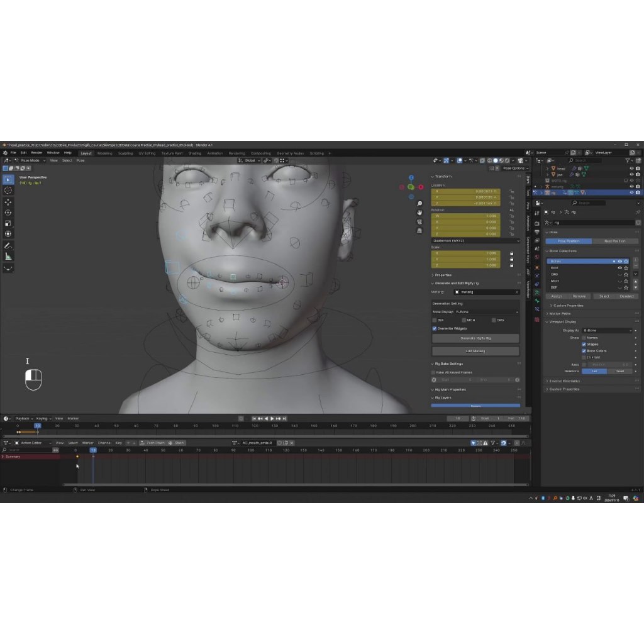
Task: Click the pan hand icon in viewport
Action: pos(419,213)
